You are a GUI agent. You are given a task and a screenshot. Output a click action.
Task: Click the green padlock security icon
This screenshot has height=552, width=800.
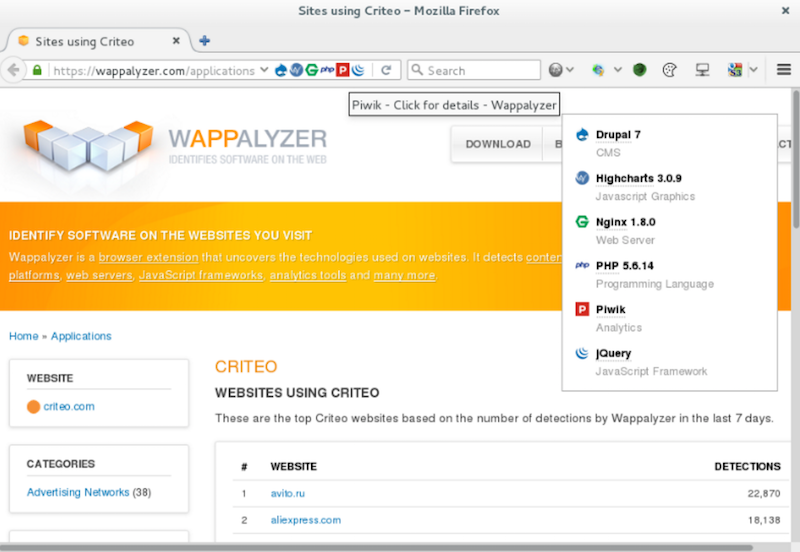coord(37,70)
